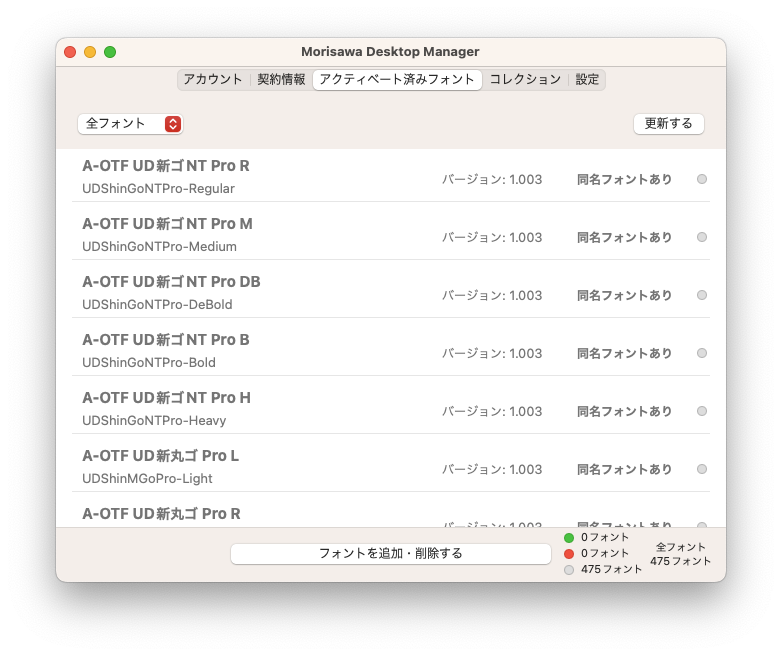Click status dot for UD新ゴNT Pro M

(702, 237)
